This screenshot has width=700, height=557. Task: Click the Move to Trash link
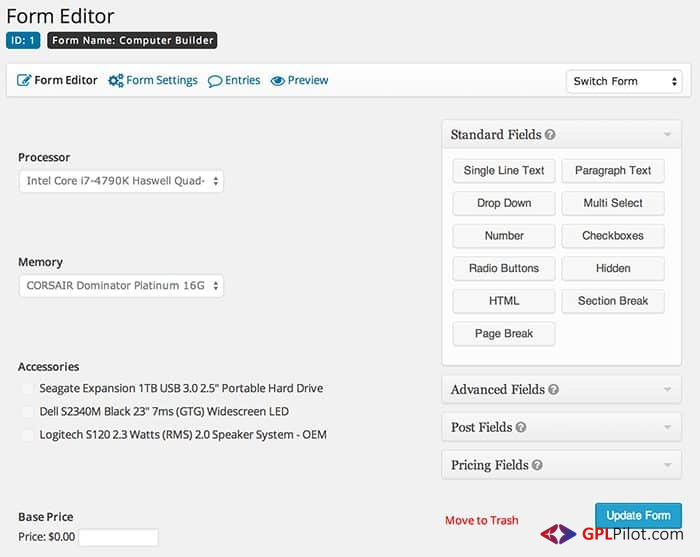[482, 520]
